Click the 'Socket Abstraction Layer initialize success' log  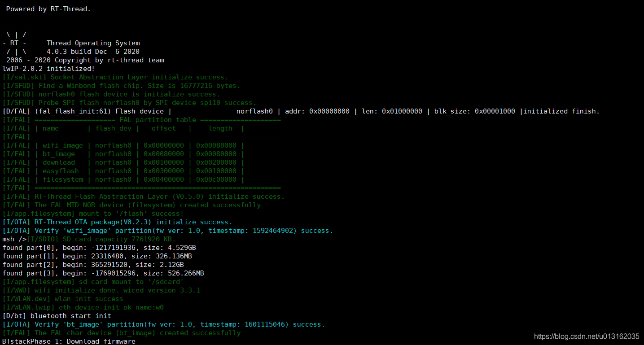click(x=115, y=77)
